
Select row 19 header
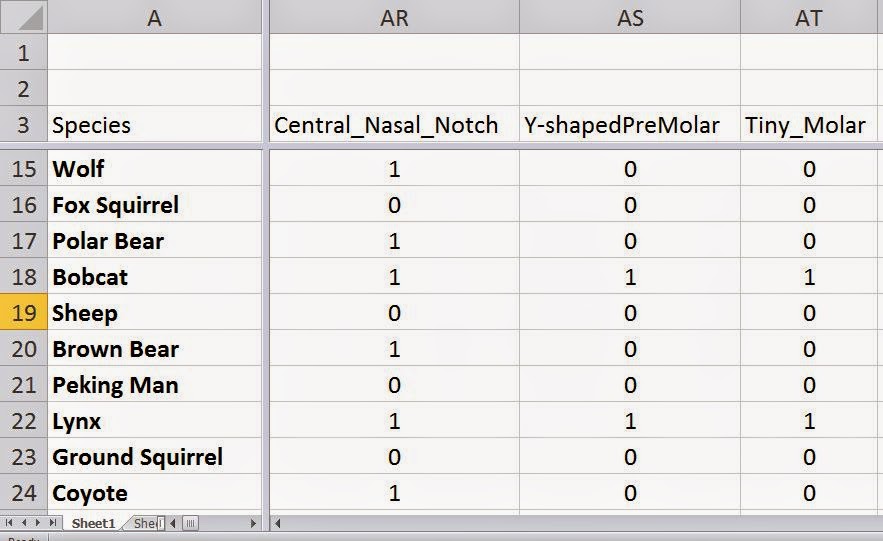click(x=24, y=312)
